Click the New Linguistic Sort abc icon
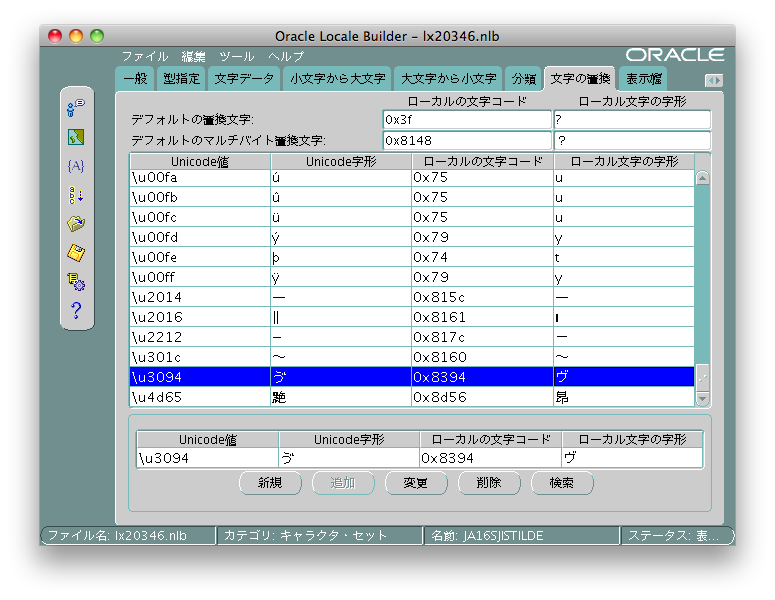This screenshot has height=600, width=775. click(76, 195)
